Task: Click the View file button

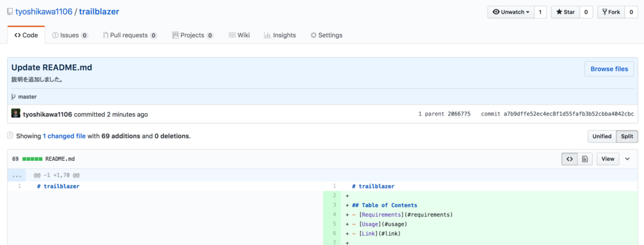Action: 608,159
